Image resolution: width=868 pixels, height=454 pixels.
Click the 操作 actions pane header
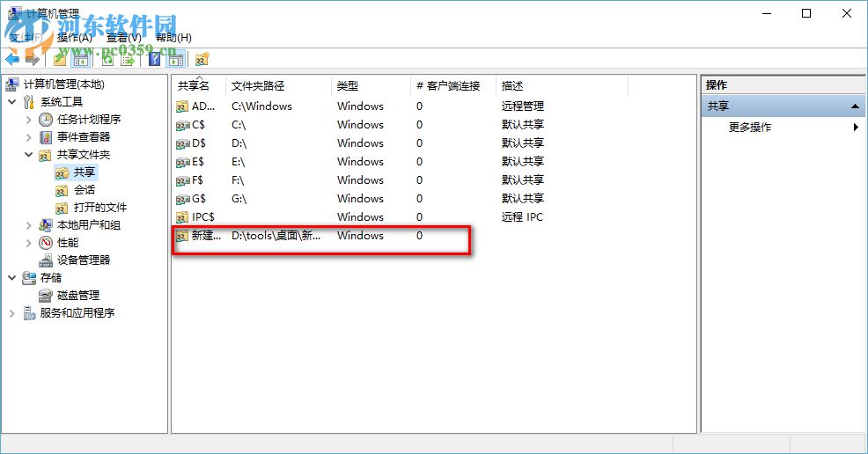pos(717,85)
